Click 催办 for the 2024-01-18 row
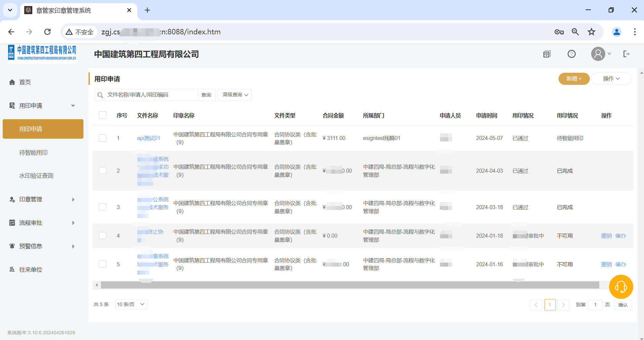644x340 pixels. (x=620, y=236)
